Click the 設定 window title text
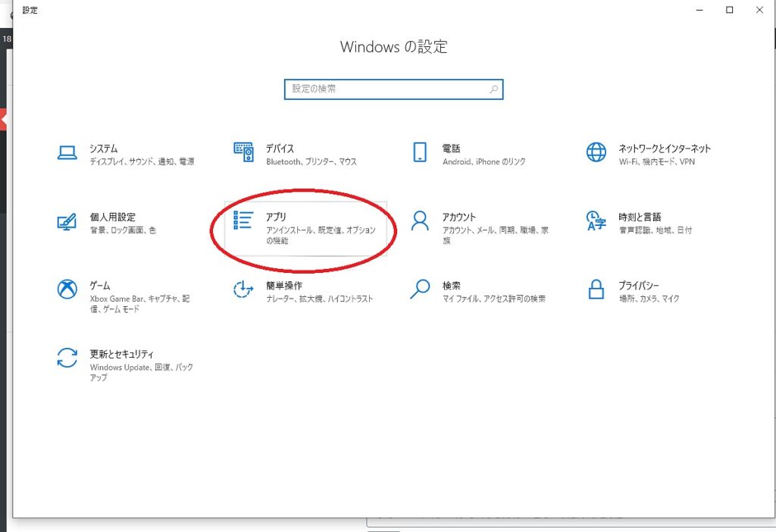 click(30, 10)
